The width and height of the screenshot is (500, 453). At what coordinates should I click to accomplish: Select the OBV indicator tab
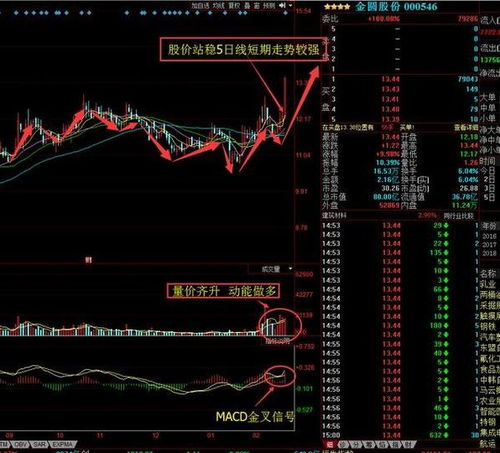pos(20,445)
